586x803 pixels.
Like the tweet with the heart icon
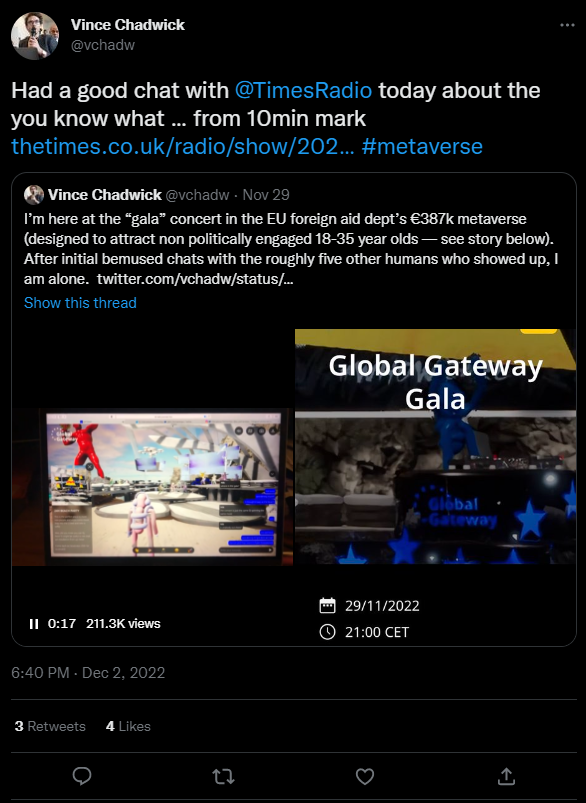coord(365,776)
